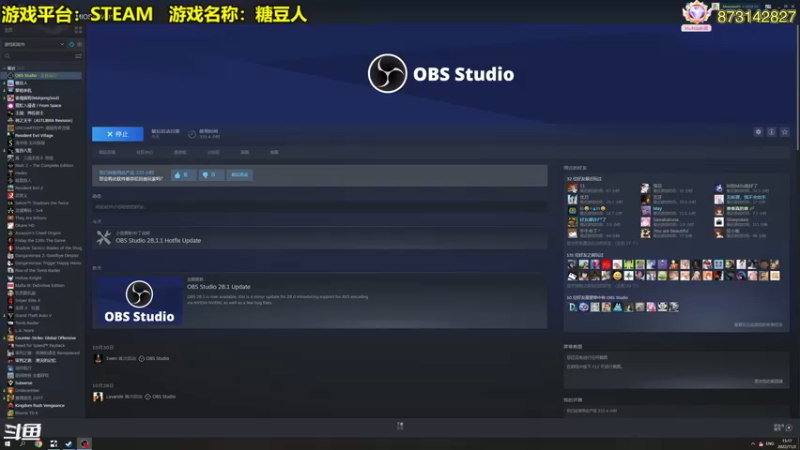The width and height of the screenshot is (800, 450).
Task: Toggle the recent clock filter icon
Action: (x=71, y=44)
